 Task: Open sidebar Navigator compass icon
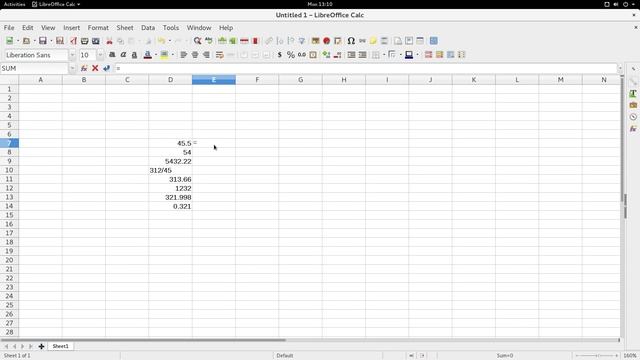[x=633, y=117]
